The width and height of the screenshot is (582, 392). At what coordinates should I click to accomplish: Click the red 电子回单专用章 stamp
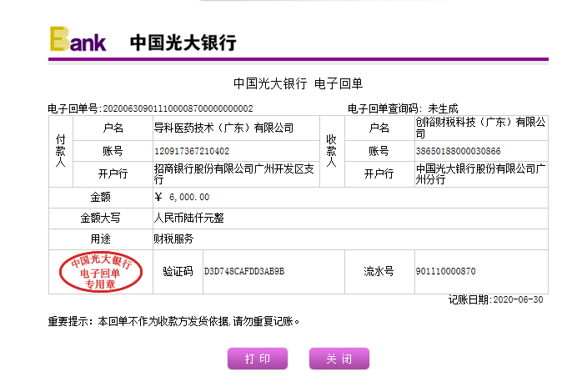coord(101,273)
